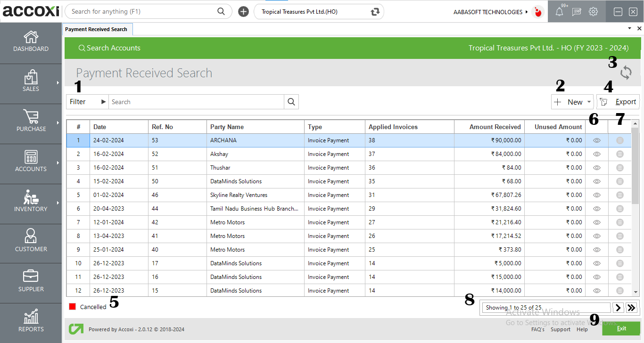
Task: Open the New button dropdown arrow
Action: tap(589, 101)
